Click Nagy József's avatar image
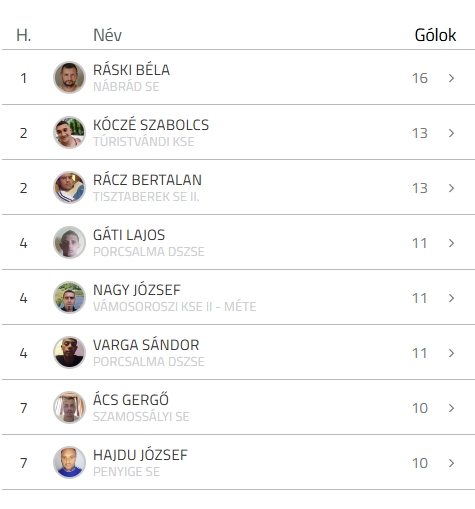475x509 pixels. [x=69, y=297]
